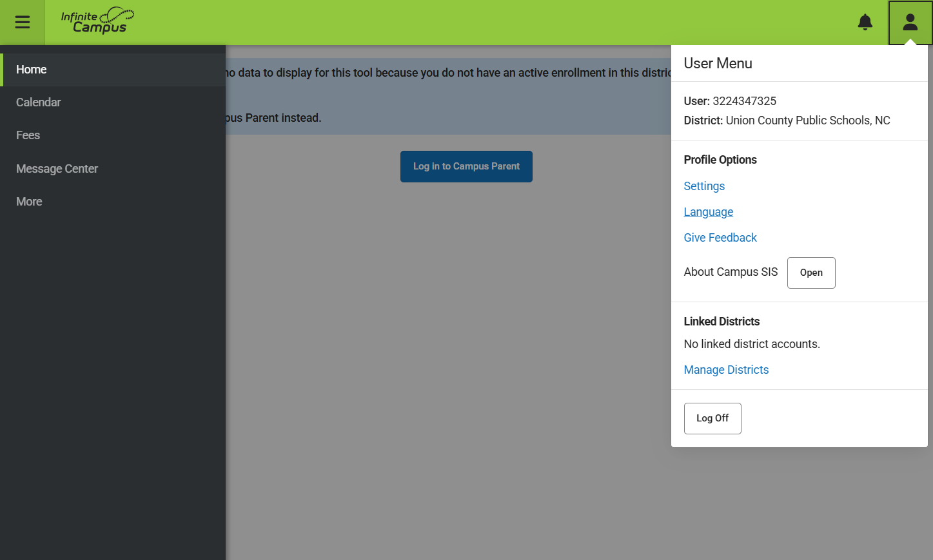Open Fees from sidebar
This screenshot has height=560, width=933.
113,135
